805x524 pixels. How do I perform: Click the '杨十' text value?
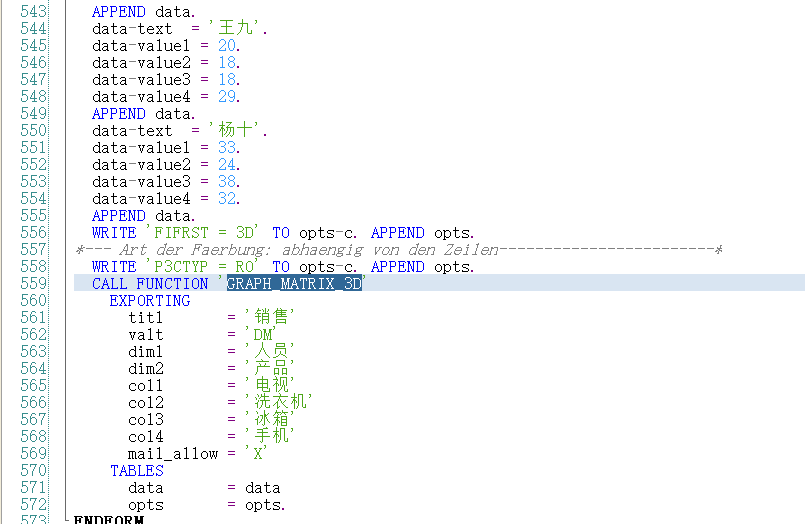tap(236, 129)
